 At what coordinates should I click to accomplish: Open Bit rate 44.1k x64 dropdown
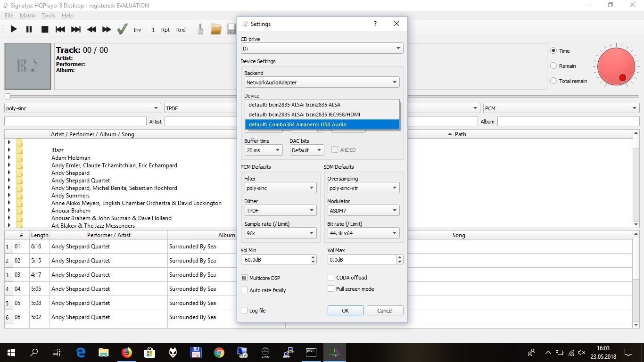click(363, 233)
